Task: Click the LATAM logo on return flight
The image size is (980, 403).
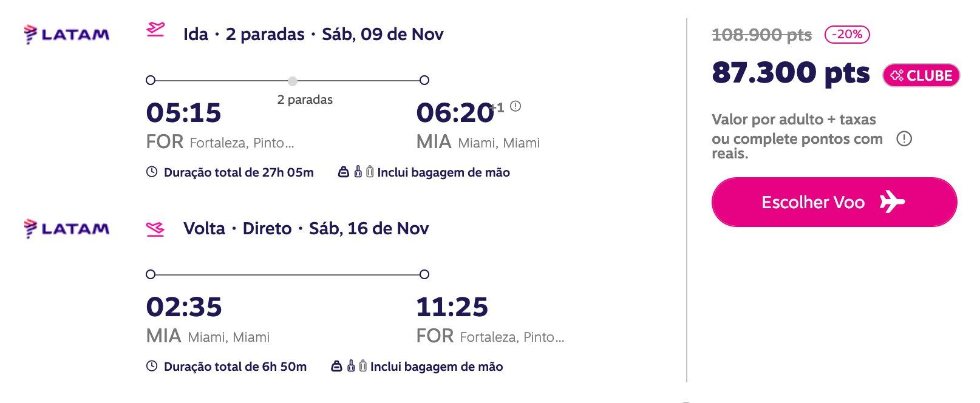Action: 67,228
